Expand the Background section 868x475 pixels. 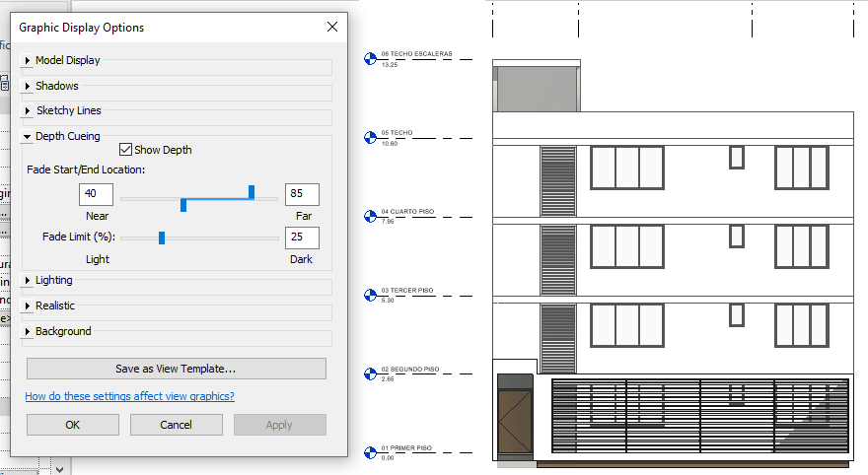(28, 331)
